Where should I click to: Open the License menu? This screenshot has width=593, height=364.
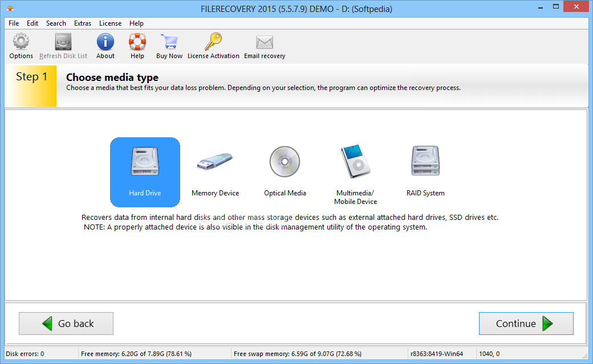pos(111,23)
